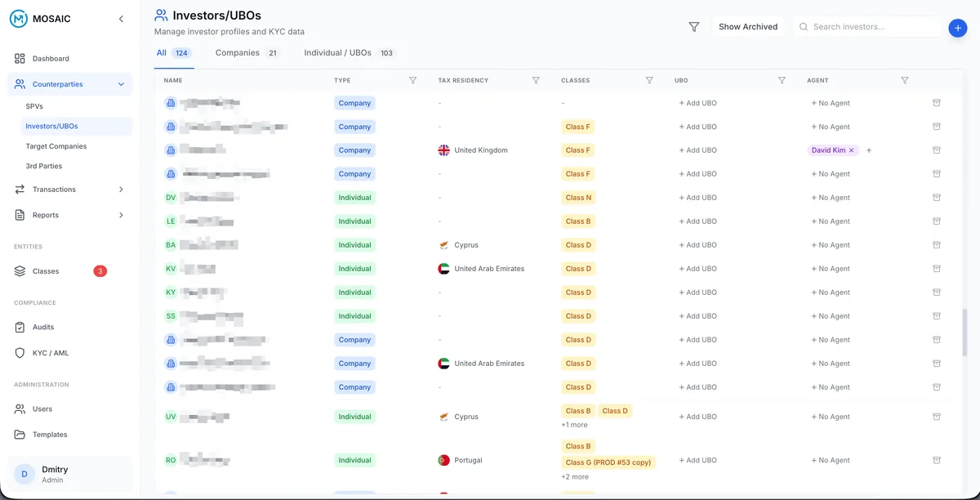Collapse the sidebar with the chevron arrow
The height and width of the screenshot is (500, 980).
(x=121, y=19)
